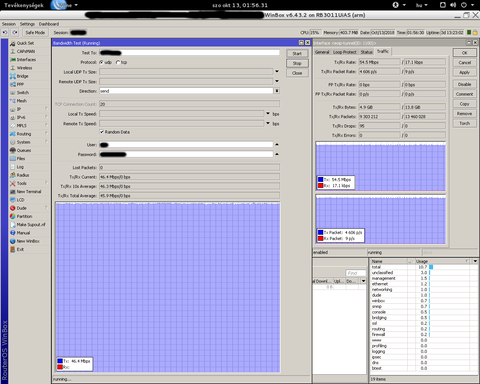Click Exit in the sidebar
480x384 pixels.
pyautogui.click(x=20, y=249)
